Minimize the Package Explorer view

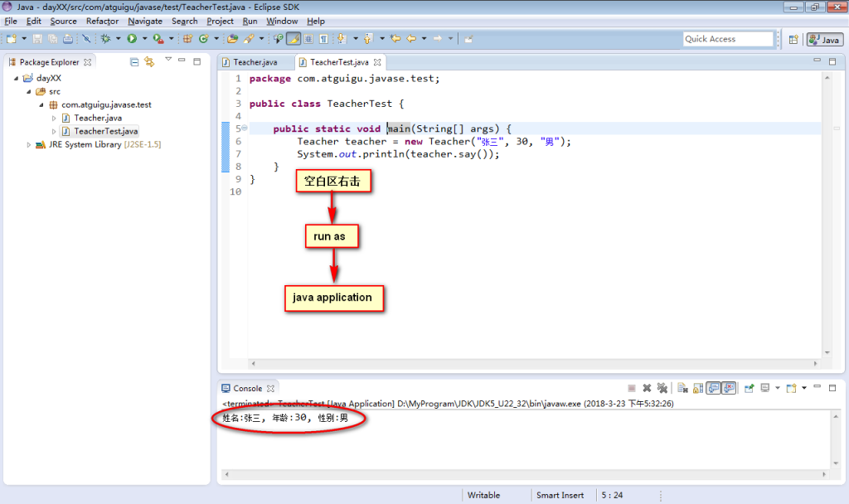click(182, 61)
